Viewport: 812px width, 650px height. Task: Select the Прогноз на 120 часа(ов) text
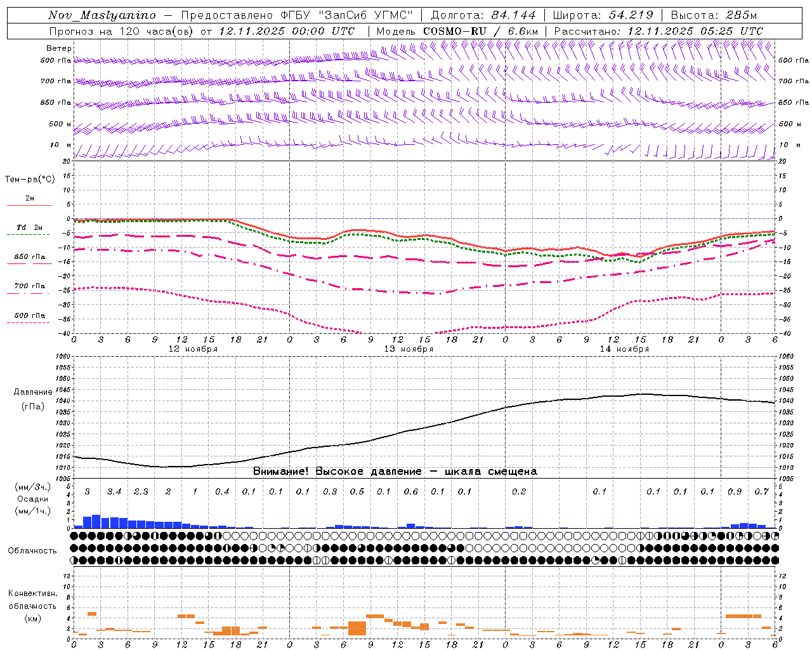pos(122,31)
